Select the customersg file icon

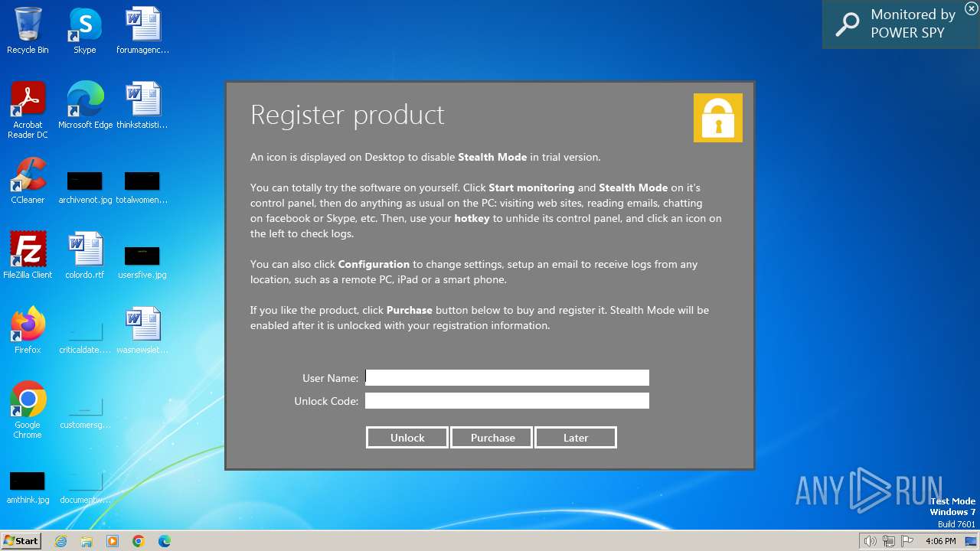coord(85,413)
